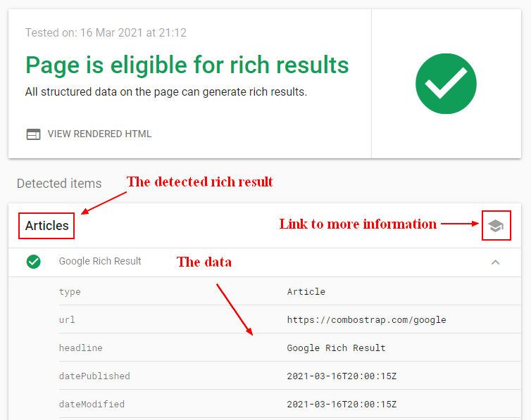
Task: Select the dateModified timestamp value
Action: coord(342,404)
